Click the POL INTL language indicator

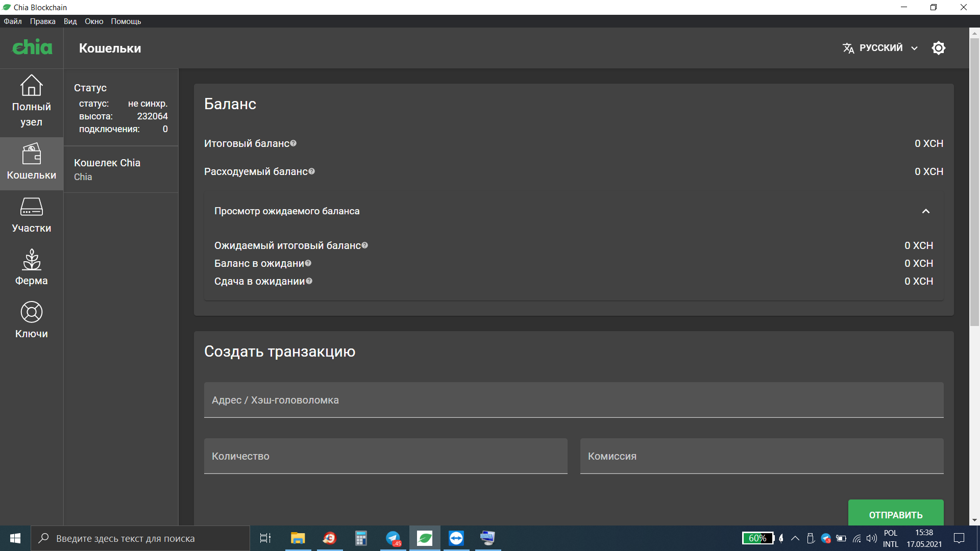(891, 538)
